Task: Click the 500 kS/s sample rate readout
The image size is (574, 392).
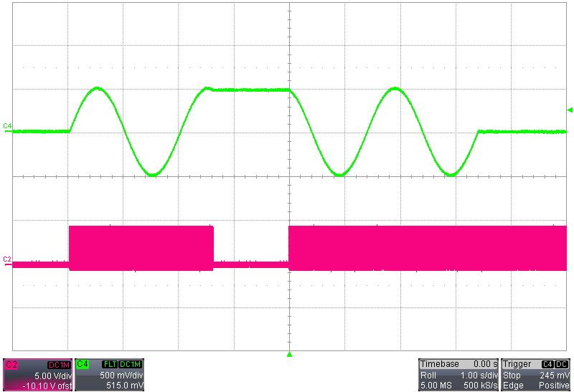Action: [x=479, y=386]
